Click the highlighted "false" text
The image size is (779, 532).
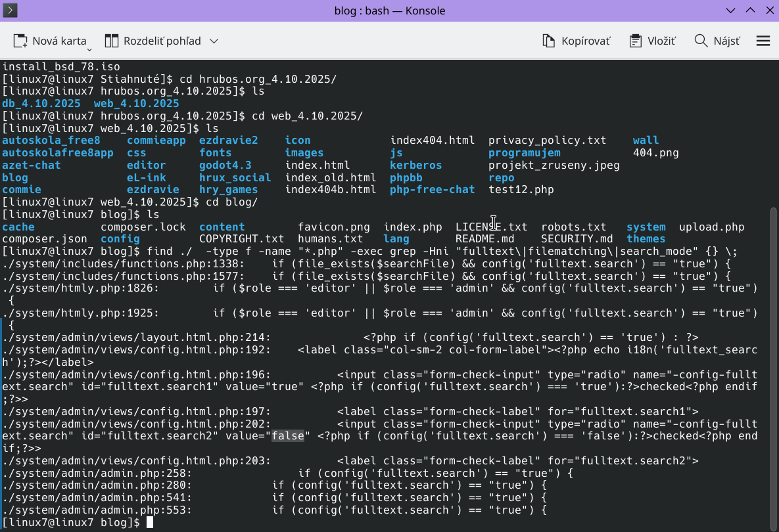coord(288,436)
